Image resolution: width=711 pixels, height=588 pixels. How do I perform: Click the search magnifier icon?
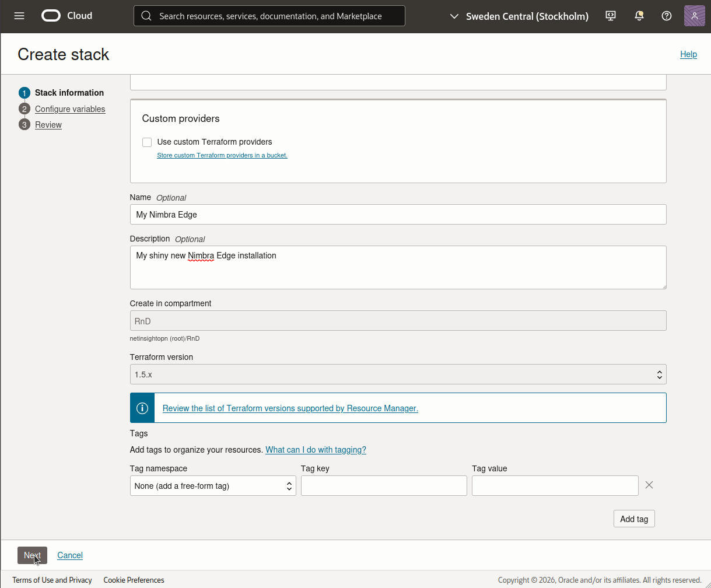point(146,16)
